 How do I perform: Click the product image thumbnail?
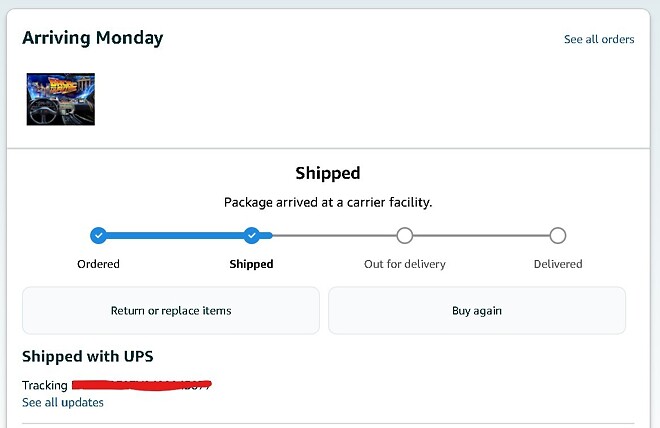point(61,99)
